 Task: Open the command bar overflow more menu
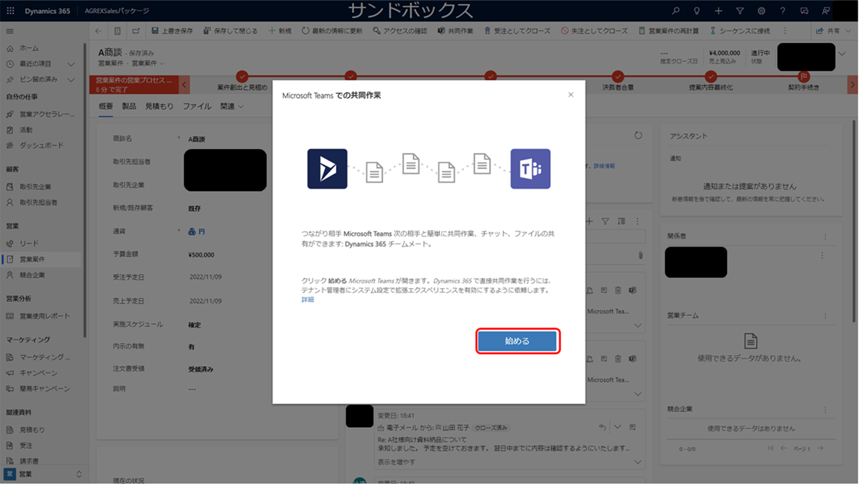pos(785,31)
